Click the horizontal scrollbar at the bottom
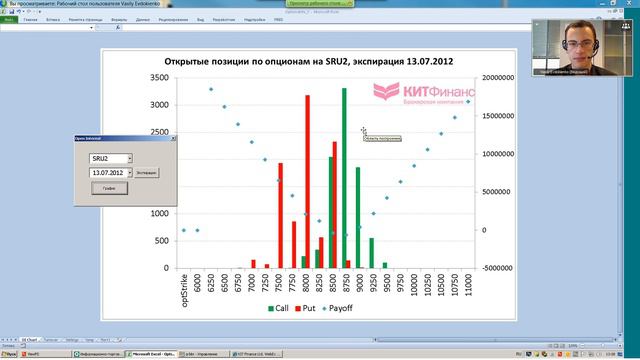Image resolution: width=640 pixels, height=360 pixels. coord(496,340)
